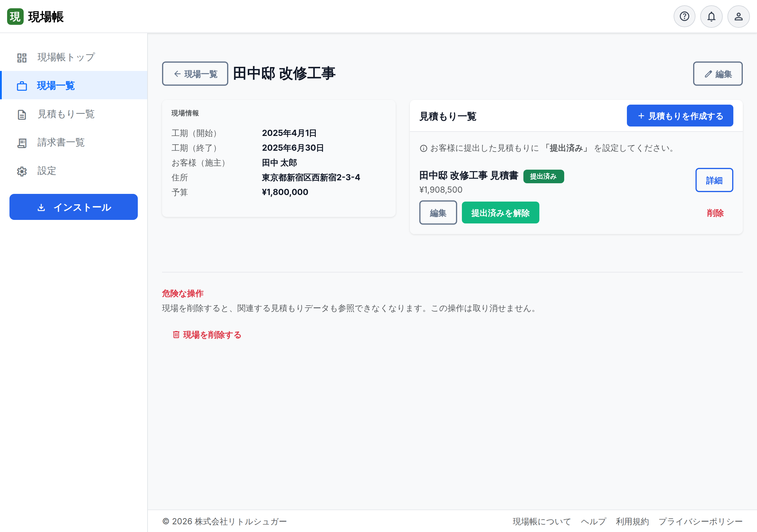Click 現場を削除する in the danger zone
This screenshot has height=532, width=757.
pyautogui.click(x=207, y=335)
